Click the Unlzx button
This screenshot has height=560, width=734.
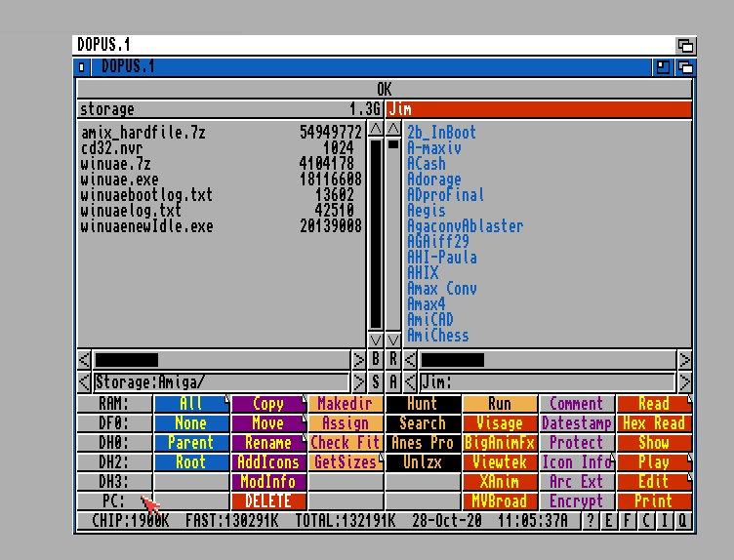423,462
